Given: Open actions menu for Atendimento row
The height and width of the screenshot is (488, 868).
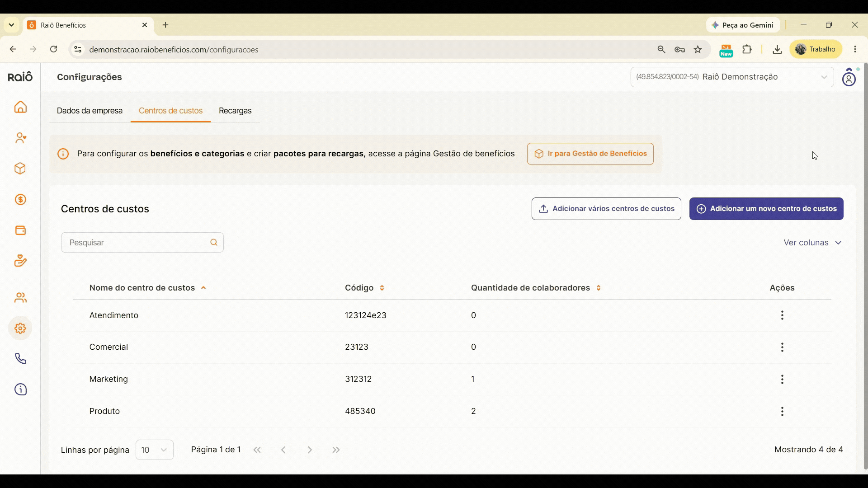Looking at the screenshot, I should point(782,315).
